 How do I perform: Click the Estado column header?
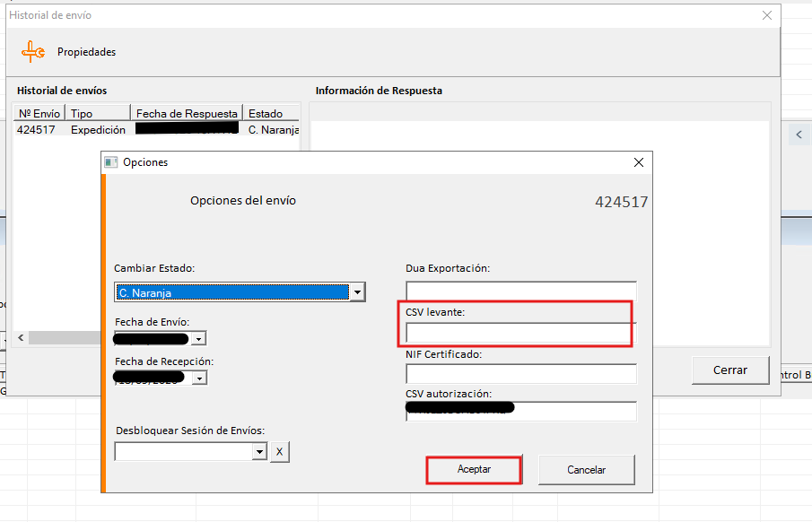click(271, 113)
